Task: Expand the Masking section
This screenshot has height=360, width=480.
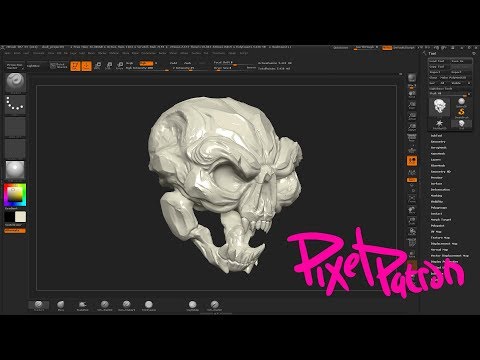Action: tap(436, 196)
